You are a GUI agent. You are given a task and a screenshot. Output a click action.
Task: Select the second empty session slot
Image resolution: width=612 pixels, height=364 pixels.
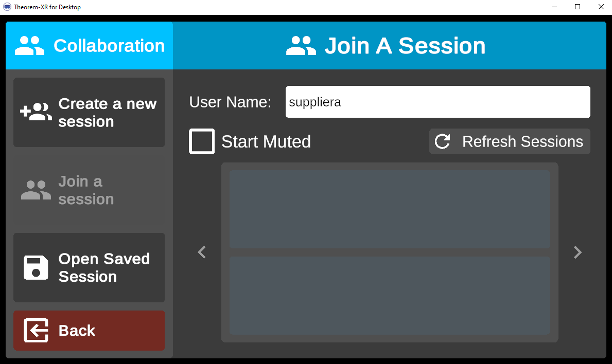[x=390, y=296]
